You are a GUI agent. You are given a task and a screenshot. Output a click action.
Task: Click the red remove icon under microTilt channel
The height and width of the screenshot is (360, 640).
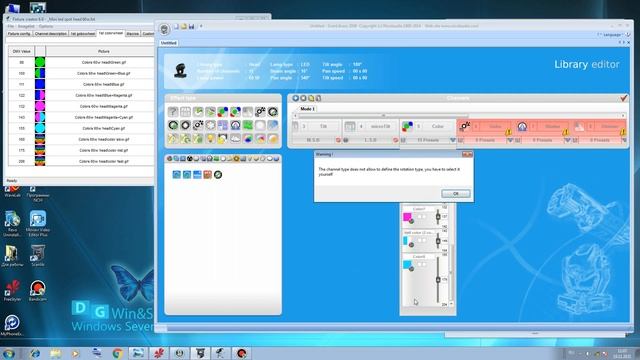395,140
